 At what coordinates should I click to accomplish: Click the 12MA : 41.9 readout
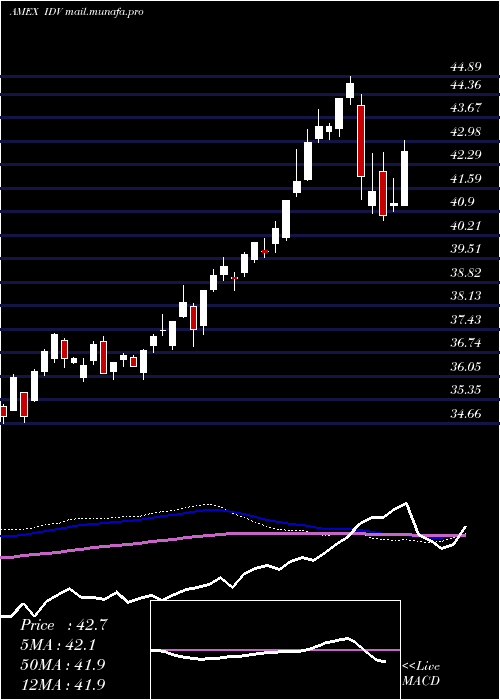coord(63,684)
